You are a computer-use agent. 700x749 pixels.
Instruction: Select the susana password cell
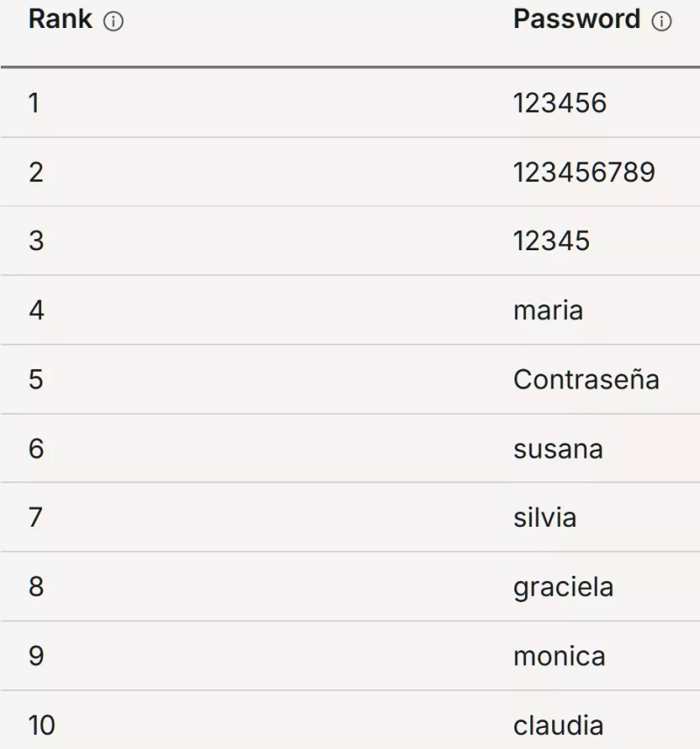point(557,449)
